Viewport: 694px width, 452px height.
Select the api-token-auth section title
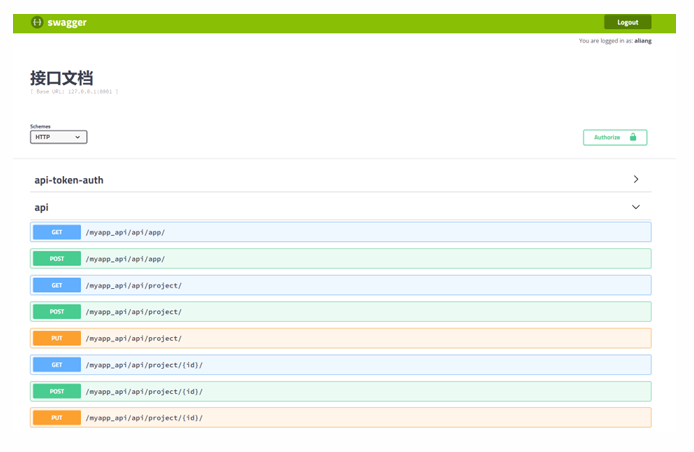[69, 180]
